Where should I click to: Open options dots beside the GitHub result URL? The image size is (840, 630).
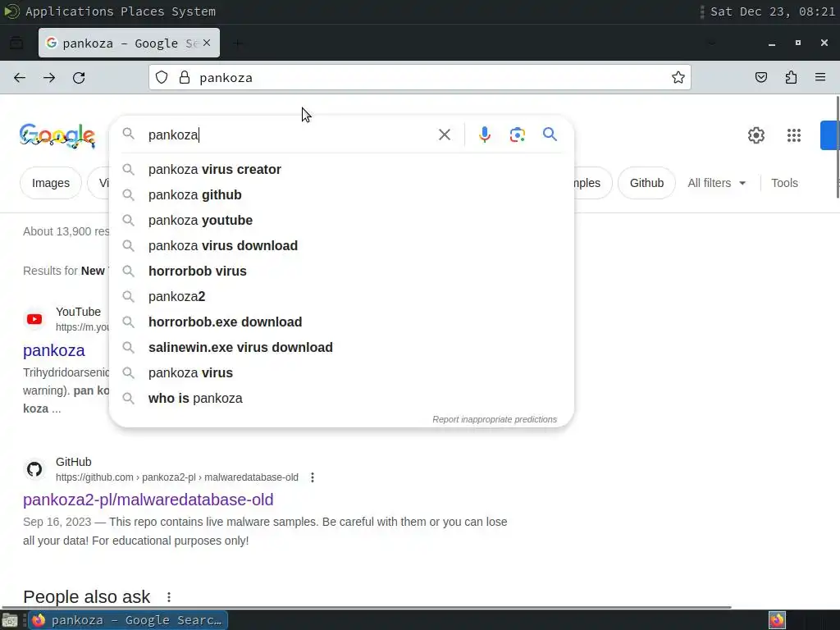coord(313,477)
